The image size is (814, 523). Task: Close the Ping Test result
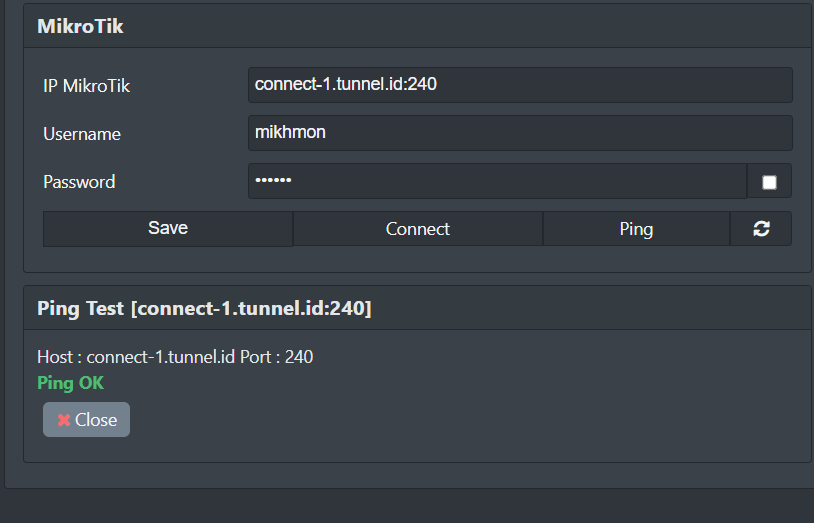[87, 420]
